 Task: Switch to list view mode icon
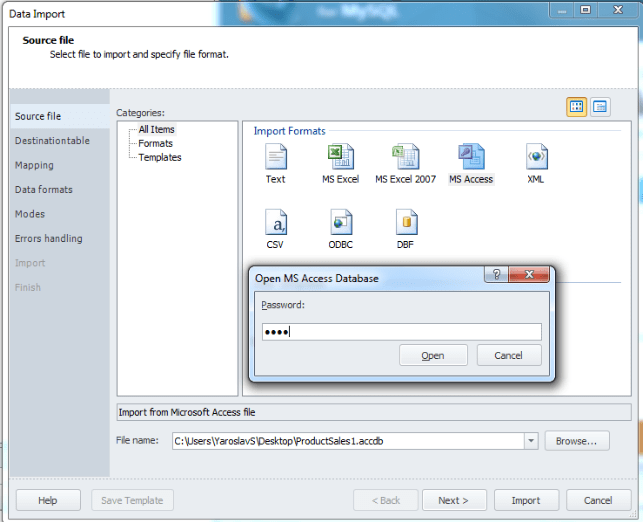(600, 107)
